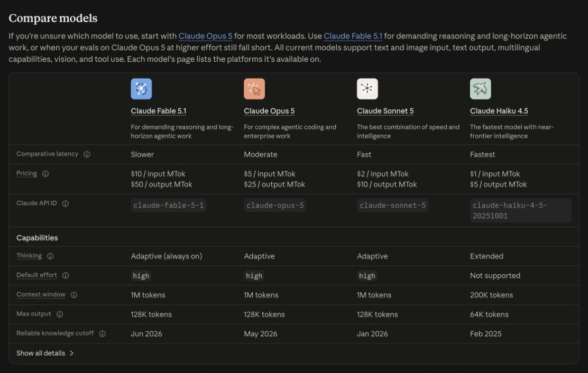Click the Fastest latency value
Viewport: 588px width, 373px height.
point(482,154)
